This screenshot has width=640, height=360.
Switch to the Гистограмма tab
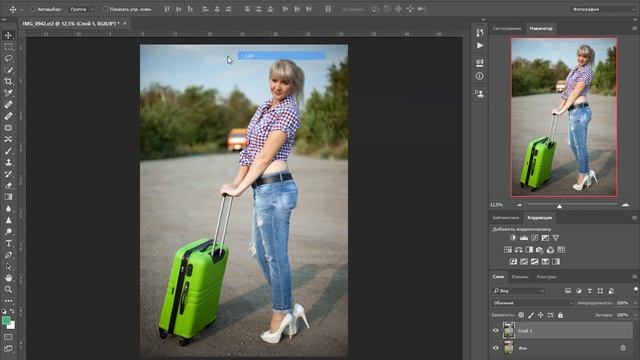[x=507, y=28]
